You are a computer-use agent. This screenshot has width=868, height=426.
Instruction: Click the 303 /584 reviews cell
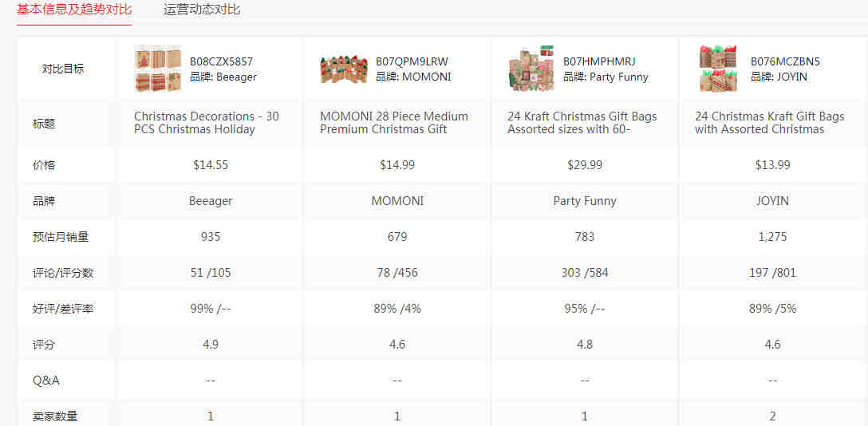click(x=585, y=273)
